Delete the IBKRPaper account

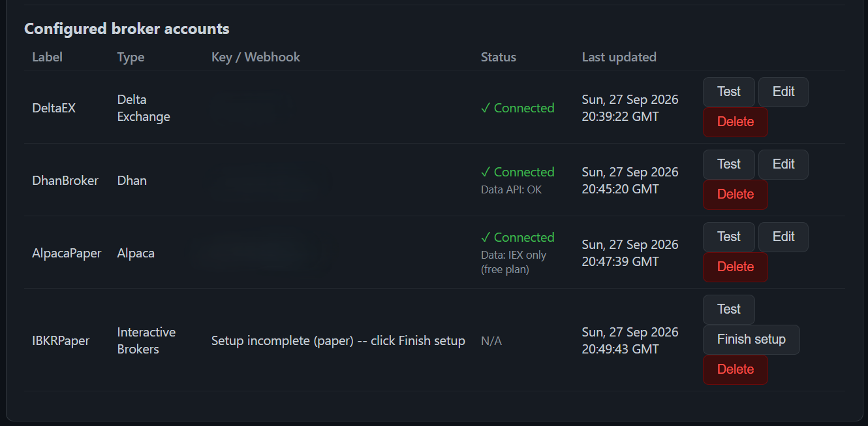(735, 370)
